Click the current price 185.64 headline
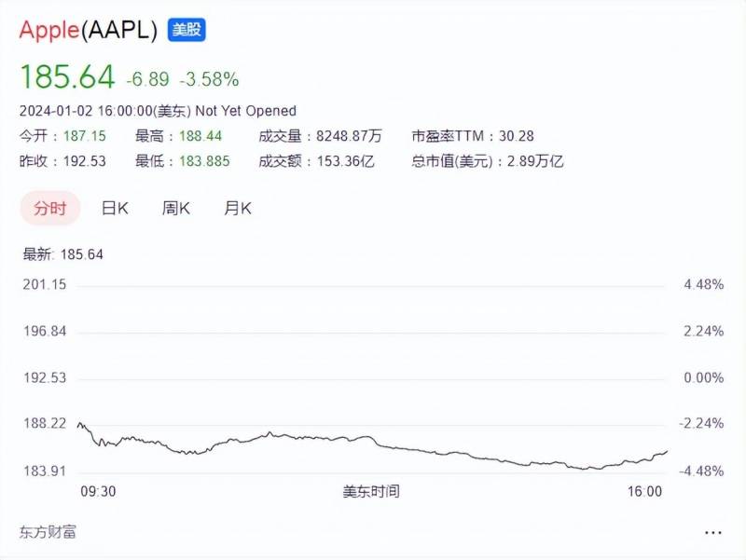Image resolution: width=746 pixels, height=560 pixels. click(x=67, y=76)
